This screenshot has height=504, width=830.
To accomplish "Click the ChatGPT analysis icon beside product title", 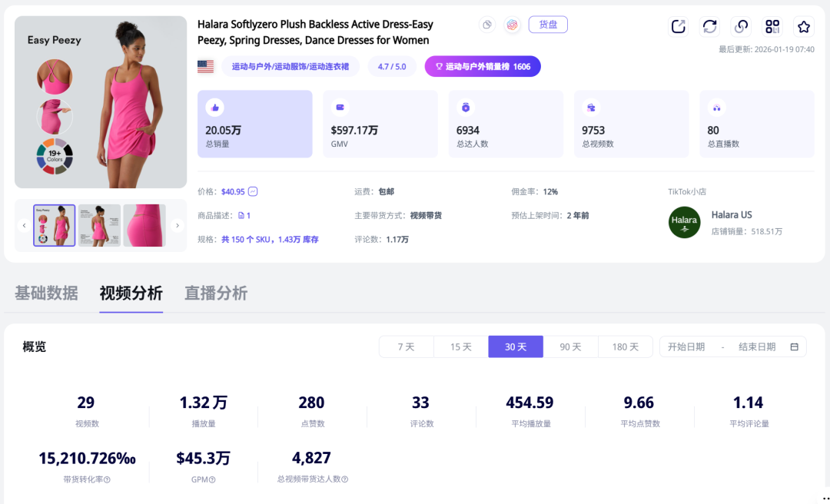I will point(512,25).
